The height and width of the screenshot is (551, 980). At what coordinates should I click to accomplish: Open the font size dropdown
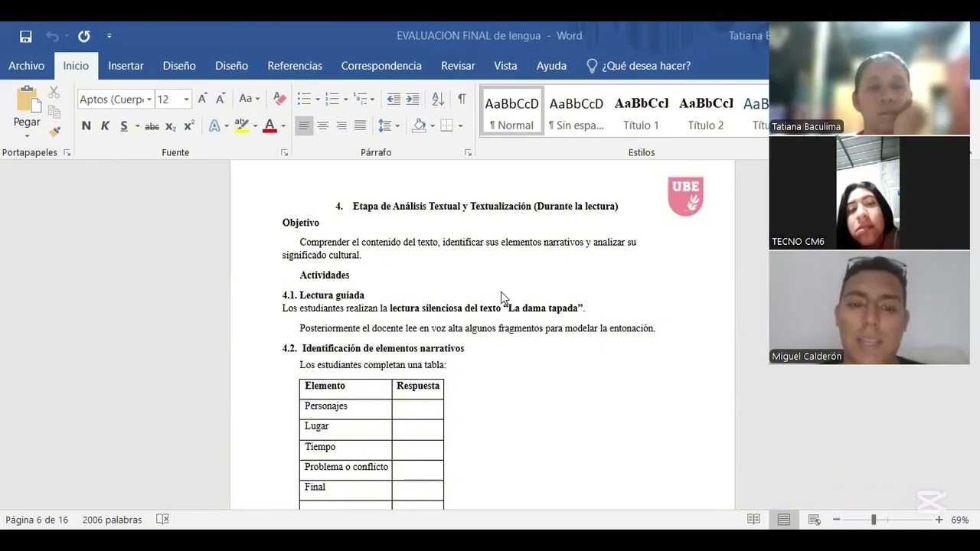(186, 99)
